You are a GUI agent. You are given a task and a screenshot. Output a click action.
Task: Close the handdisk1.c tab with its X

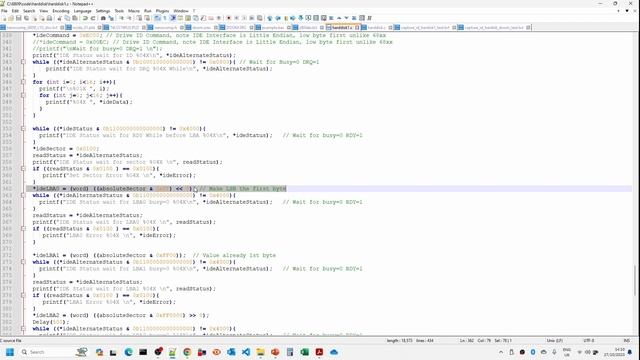(357, 27)
